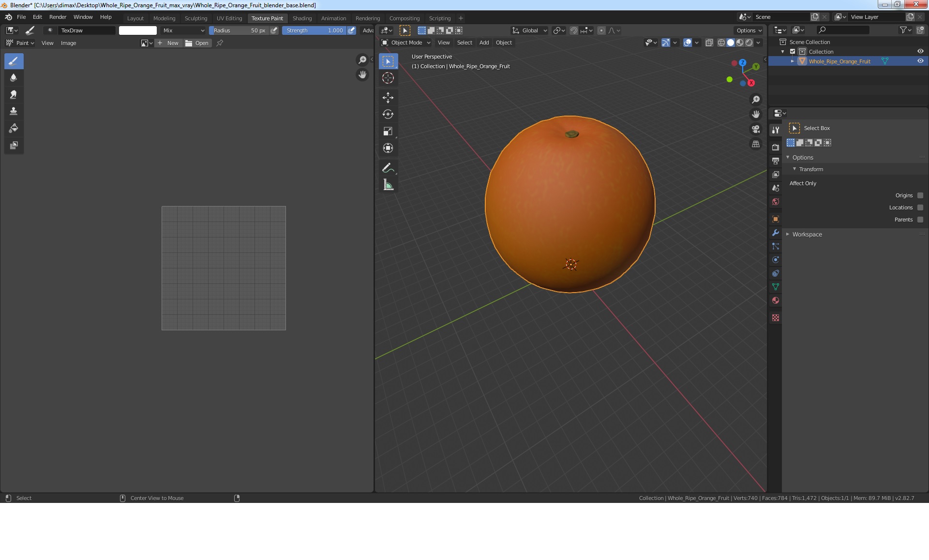Toggle camera view icon in viewport
The image size is (929, 560).
click(755, 129)
